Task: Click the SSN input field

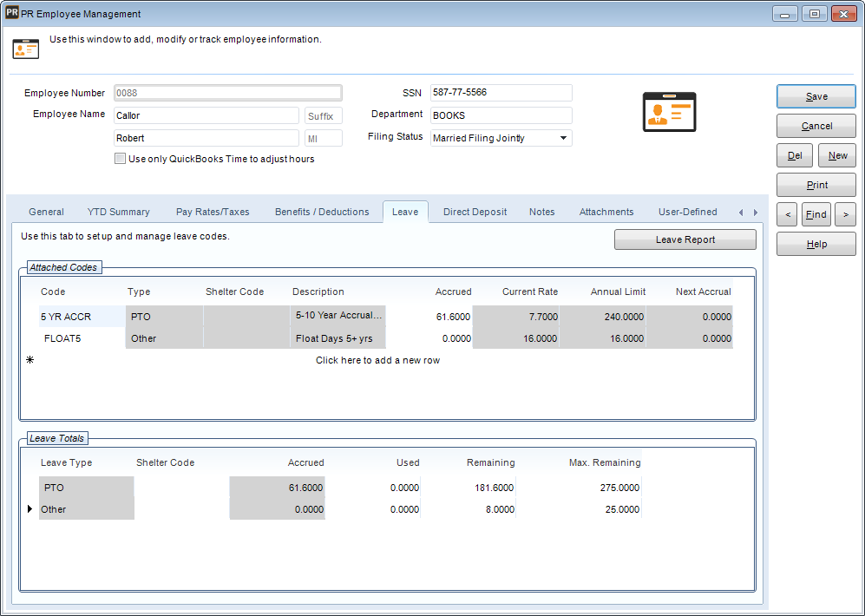Action: coord(501,93)
